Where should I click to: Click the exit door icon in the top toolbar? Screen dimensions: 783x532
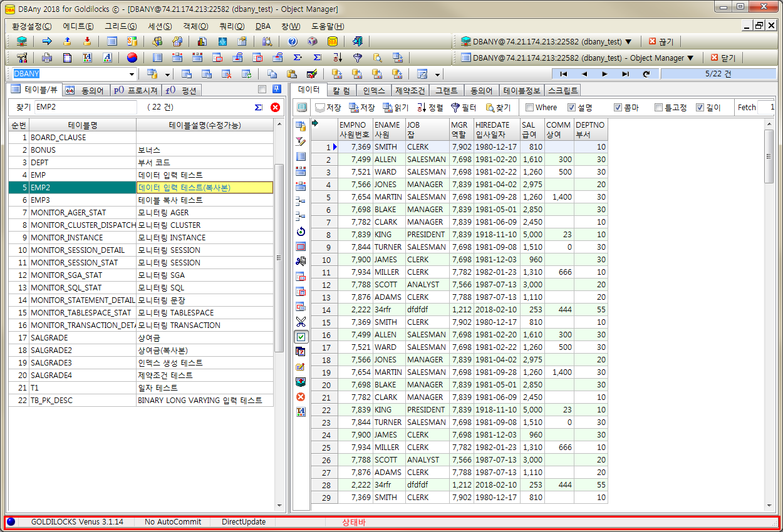click(358, 41)
